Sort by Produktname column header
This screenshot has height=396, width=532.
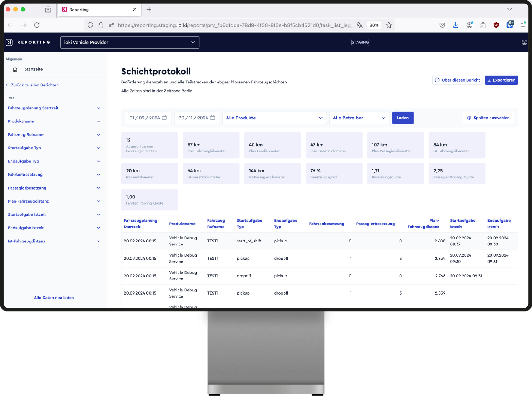pyautogui.click(x=182, y=224)
